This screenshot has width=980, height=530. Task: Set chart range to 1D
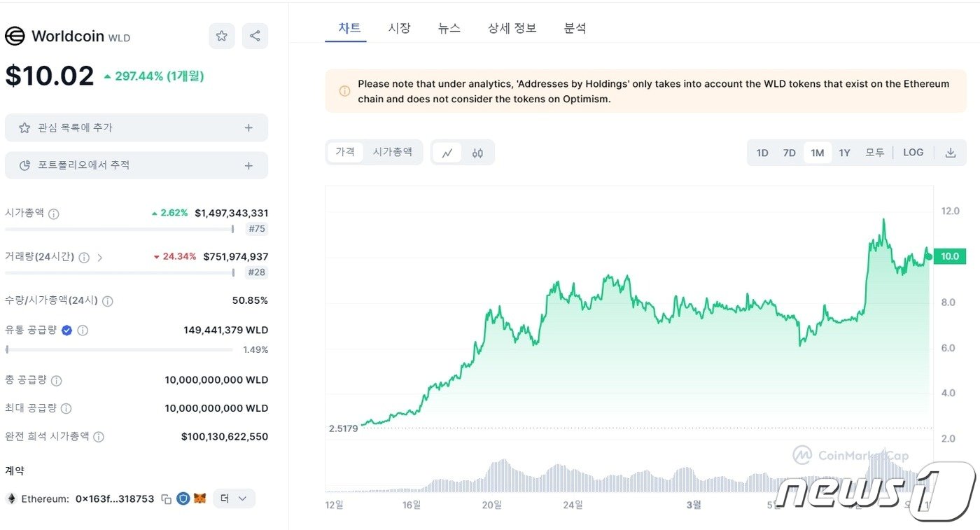pos(762,153)
